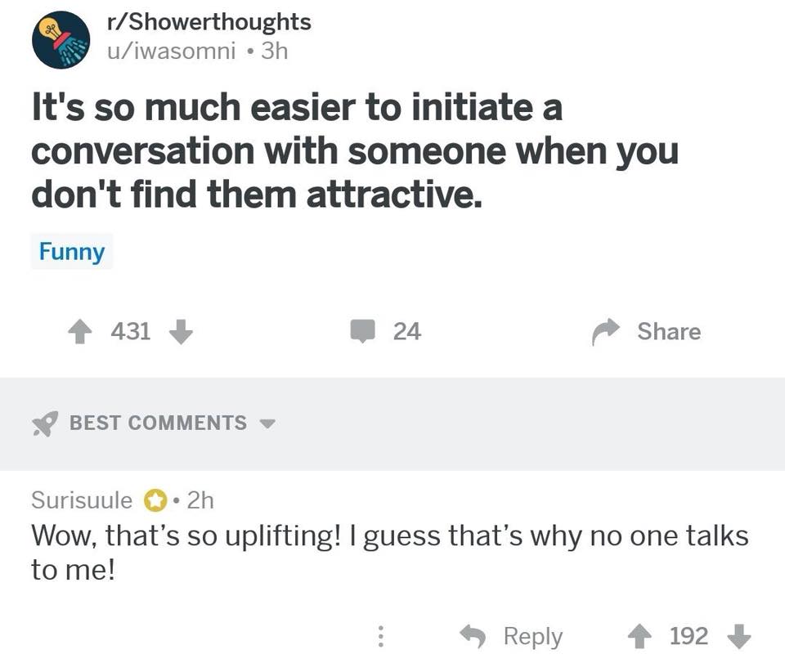Visit the r/Showerthoughts subreddit link
This screenshot has width=785, height=672.
[209, 21]
